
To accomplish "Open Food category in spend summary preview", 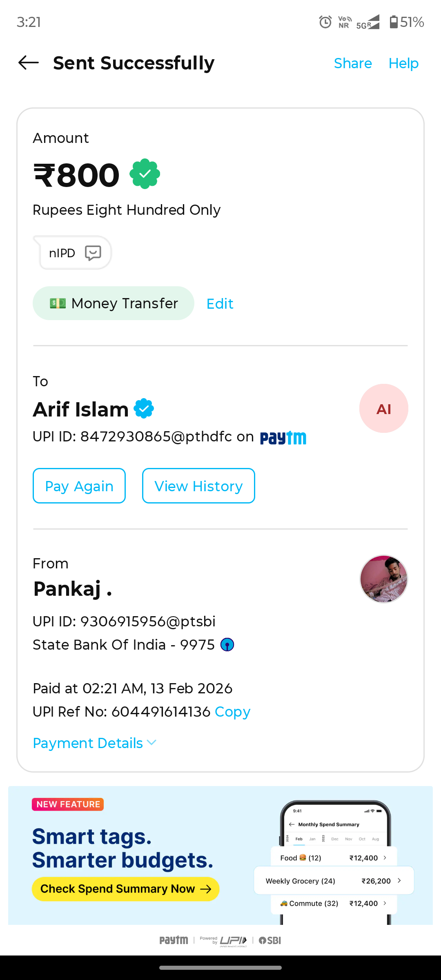I will point(334,858).
